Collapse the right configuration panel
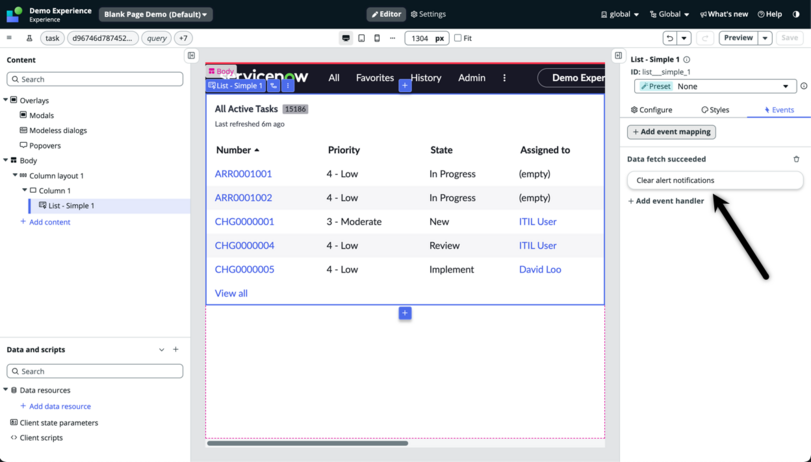 (x=618, y=55)
